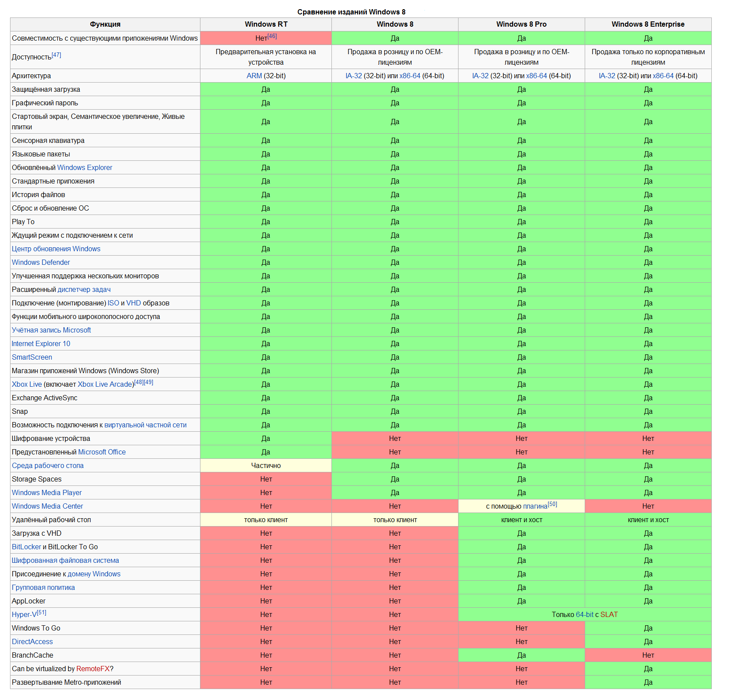This screenshot has height=700, width=731.
Task: Follow the 64-bit link in Hyper-V row
Action: pyautogui.click(x=584, y=614)
